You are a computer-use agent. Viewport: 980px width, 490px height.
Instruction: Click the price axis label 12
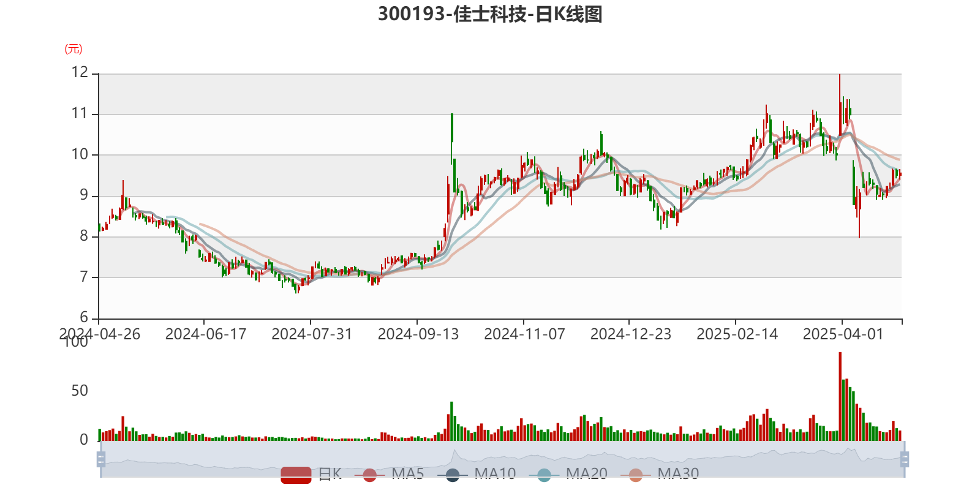pyautogui.click(x=80, y=72)
